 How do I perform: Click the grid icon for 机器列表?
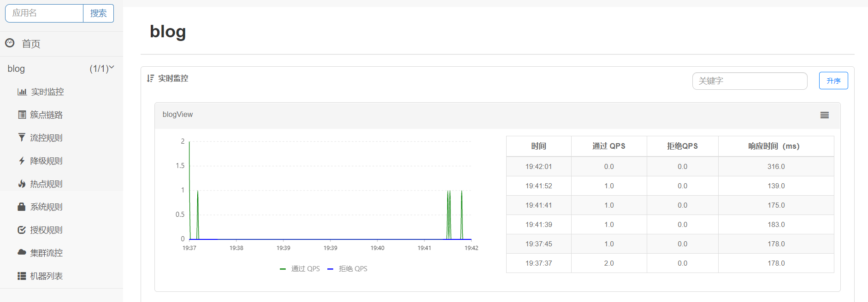click(x=22, y=276)
